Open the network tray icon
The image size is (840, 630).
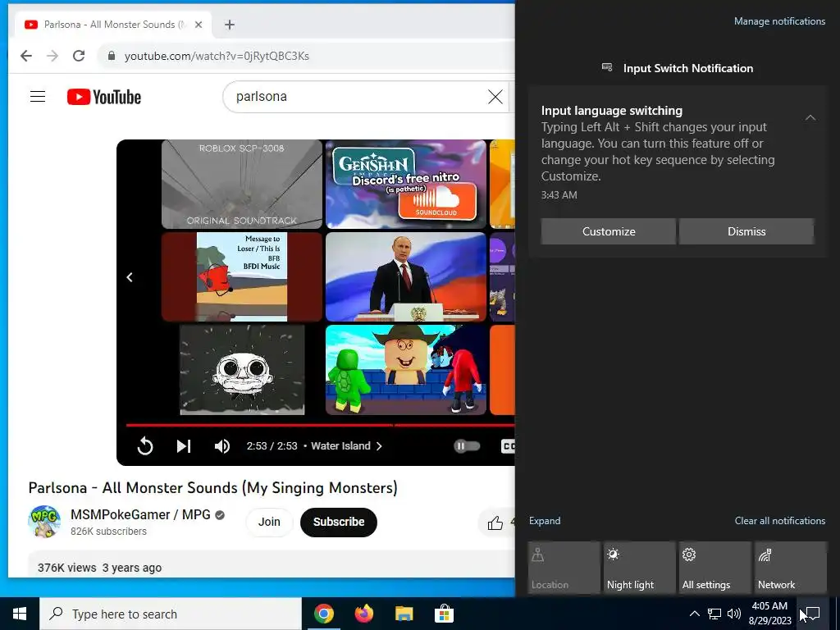[x=714, y=614]
